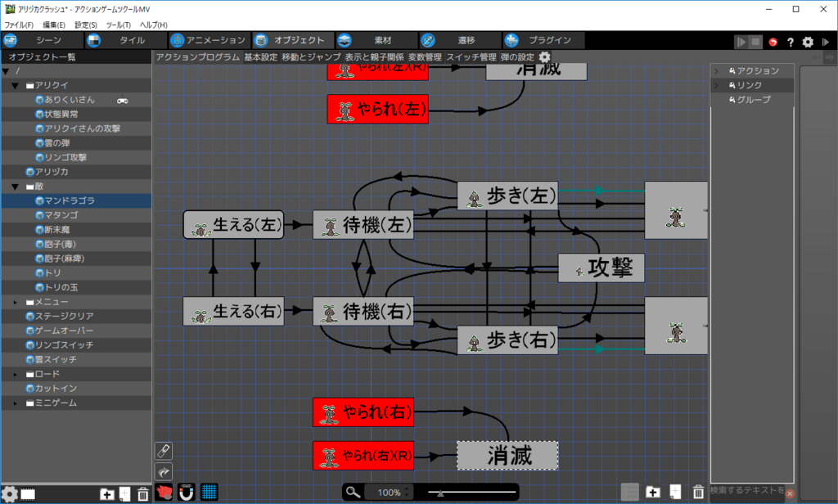Delete selected object with trash icon
This screenshot has width=838, height=504.
[142, 494]
